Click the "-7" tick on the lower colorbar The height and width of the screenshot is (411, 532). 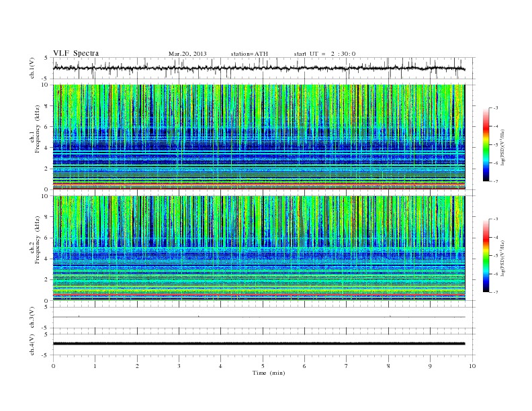[496, 292]
